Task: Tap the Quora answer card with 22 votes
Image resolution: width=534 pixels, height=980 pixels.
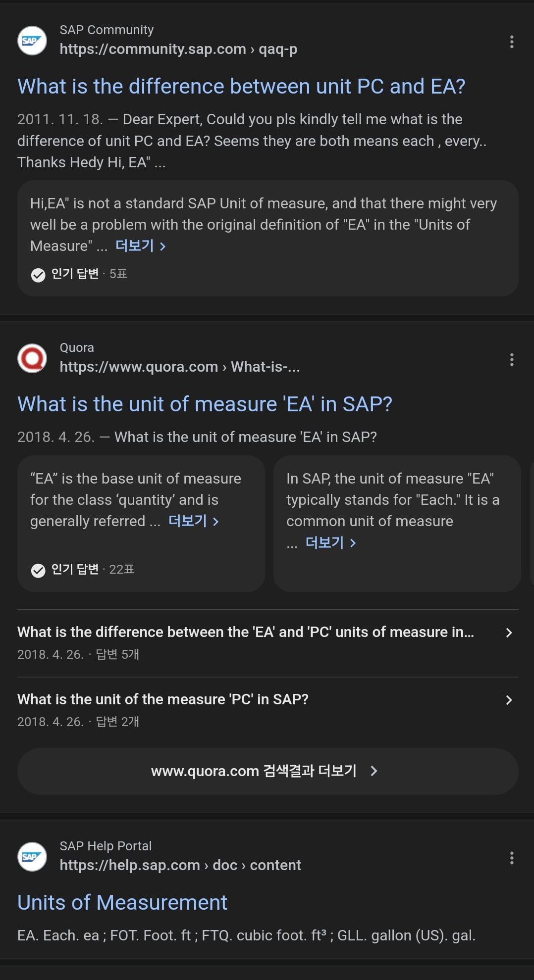Action: pyautogui.click(x=141, y=524)
